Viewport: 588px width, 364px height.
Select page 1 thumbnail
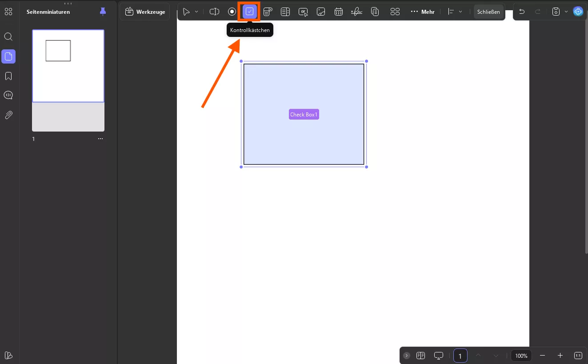(68, 80)
